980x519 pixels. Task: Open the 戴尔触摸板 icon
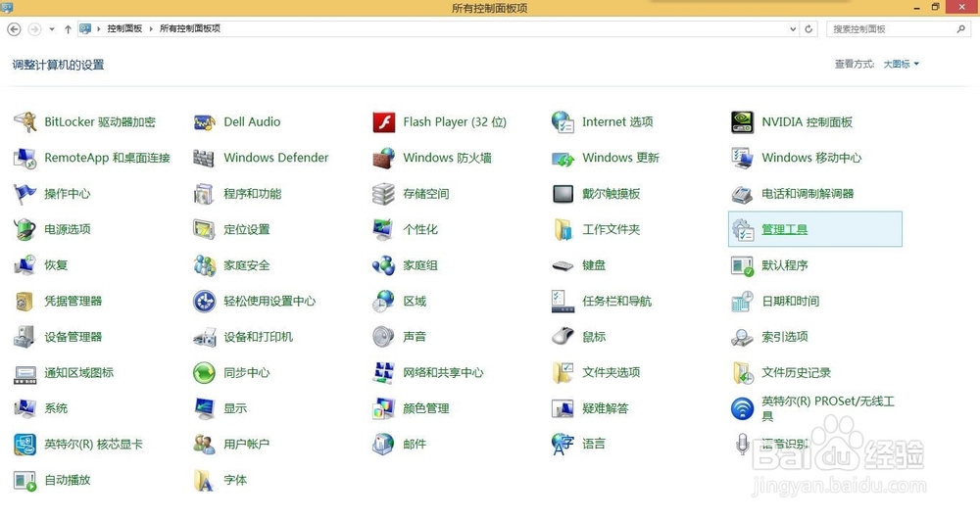click(563, 194)
